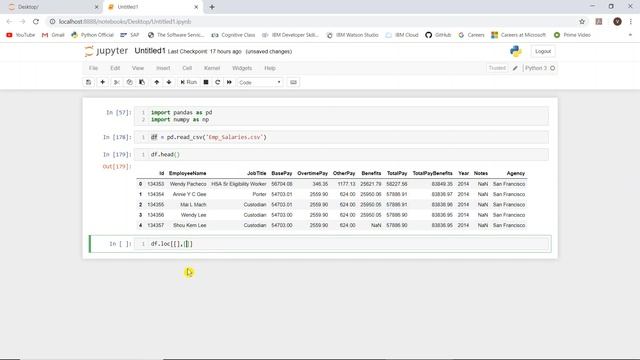Open the Cognitive Class bookmark
The height and width of the screenshot is (360, 640).
click(233, 35)
